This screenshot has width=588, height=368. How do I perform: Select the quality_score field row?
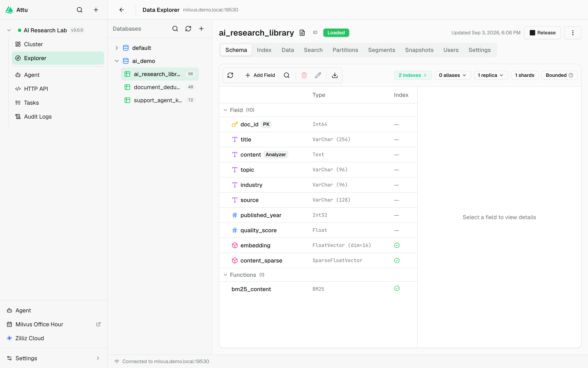(x=318, y=230)
